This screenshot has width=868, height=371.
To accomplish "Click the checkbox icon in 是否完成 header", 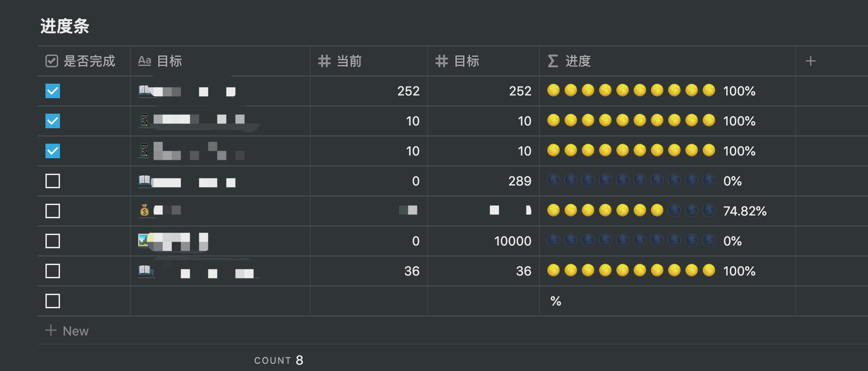I will [52, 61].
